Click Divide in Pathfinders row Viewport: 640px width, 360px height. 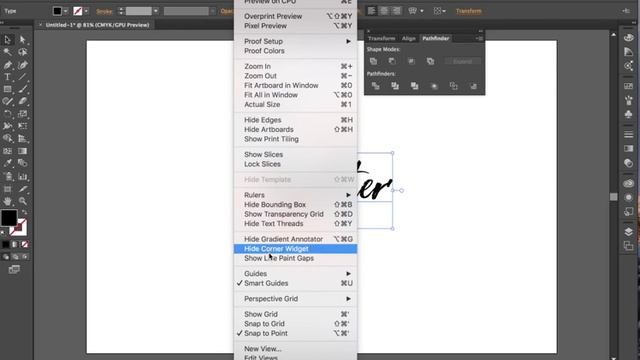(376, 86)
